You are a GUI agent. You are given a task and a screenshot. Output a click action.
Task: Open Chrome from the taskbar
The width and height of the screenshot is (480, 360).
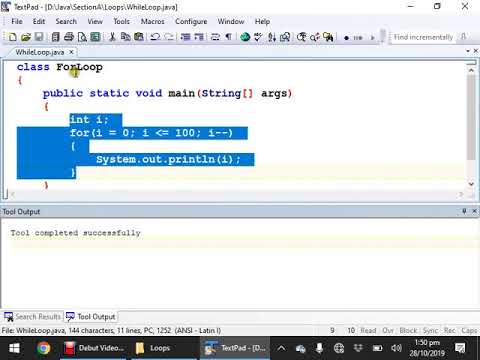tap(43, 348)
